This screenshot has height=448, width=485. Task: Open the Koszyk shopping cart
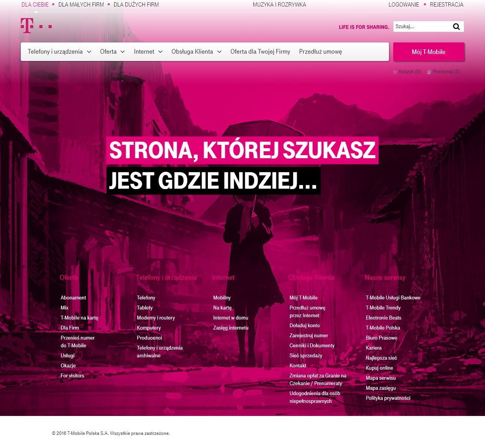(x=407, y=72)
